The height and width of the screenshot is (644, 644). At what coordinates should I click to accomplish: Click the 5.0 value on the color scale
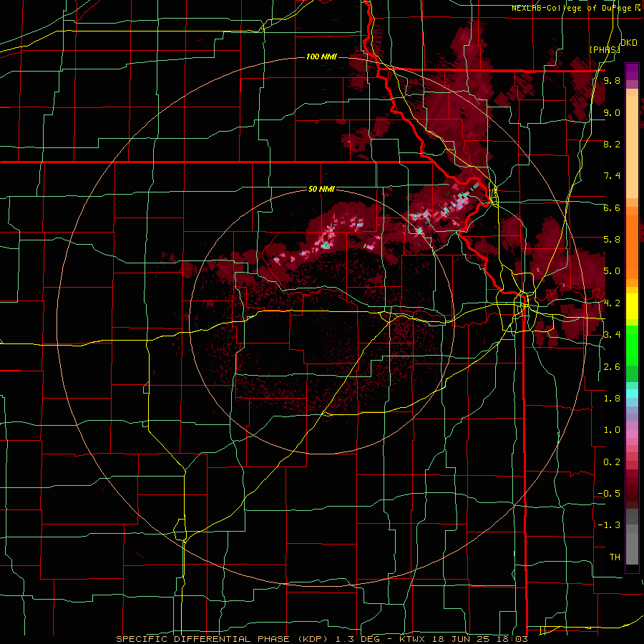(612, 271)
